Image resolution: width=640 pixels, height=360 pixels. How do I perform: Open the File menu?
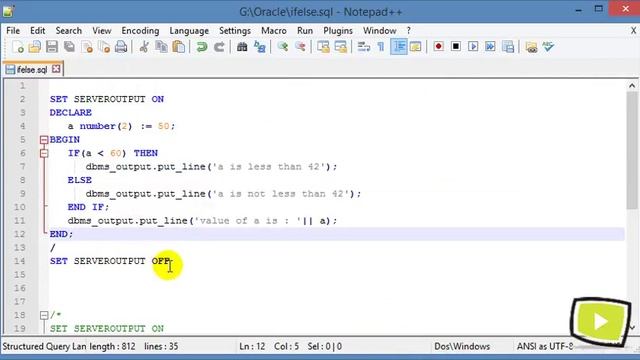tap(13, 31)
